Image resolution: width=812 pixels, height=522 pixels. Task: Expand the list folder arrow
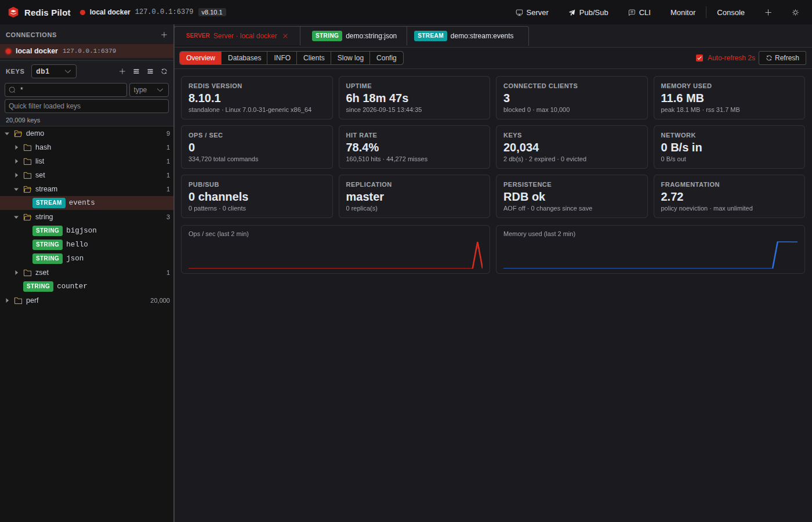click(x=16, y=161)
